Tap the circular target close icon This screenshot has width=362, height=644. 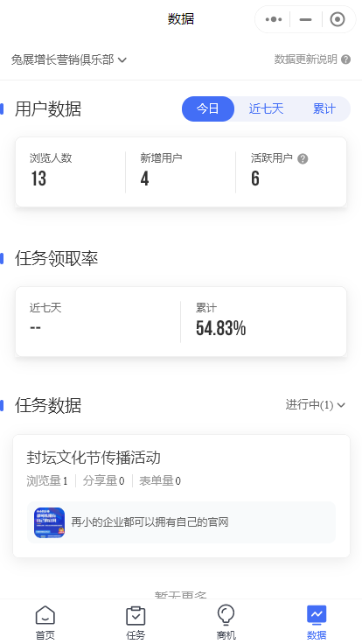click(338, 19)
